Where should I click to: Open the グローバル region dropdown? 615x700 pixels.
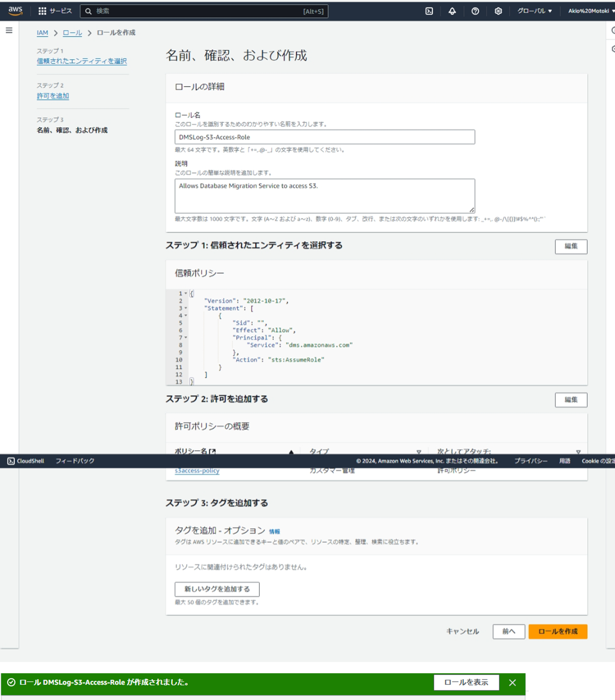pyautogui.click(x=534, y=11)
